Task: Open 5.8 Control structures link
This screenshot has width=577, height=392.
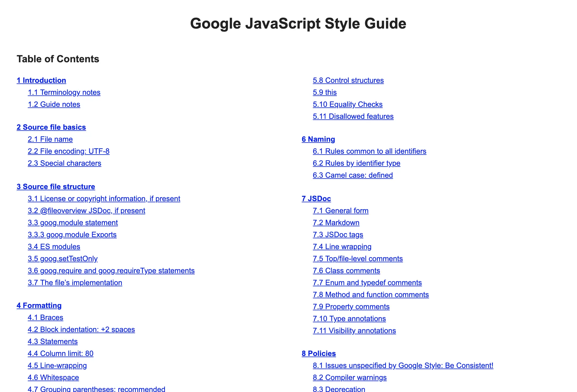Action: pos(348,80)
